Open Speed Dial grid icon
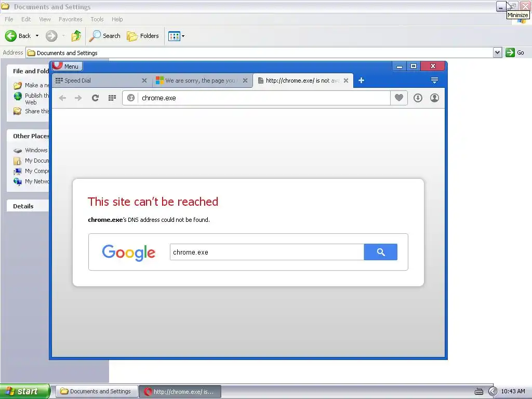 [x=112, y=98]
